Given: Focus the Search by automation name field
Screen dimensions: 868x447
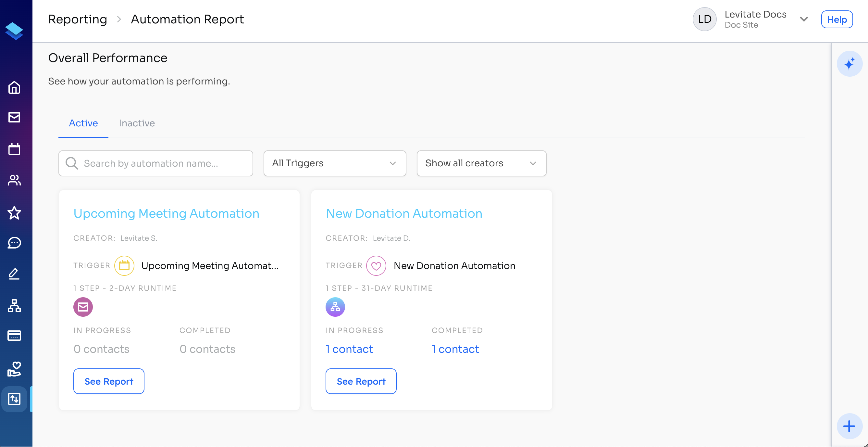Looking at the screenshot, I should click(156, 163).
